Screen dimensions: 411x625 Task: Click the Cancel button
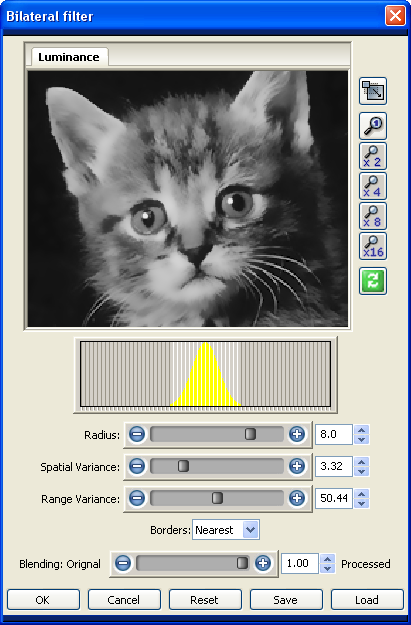coord(124,599)
